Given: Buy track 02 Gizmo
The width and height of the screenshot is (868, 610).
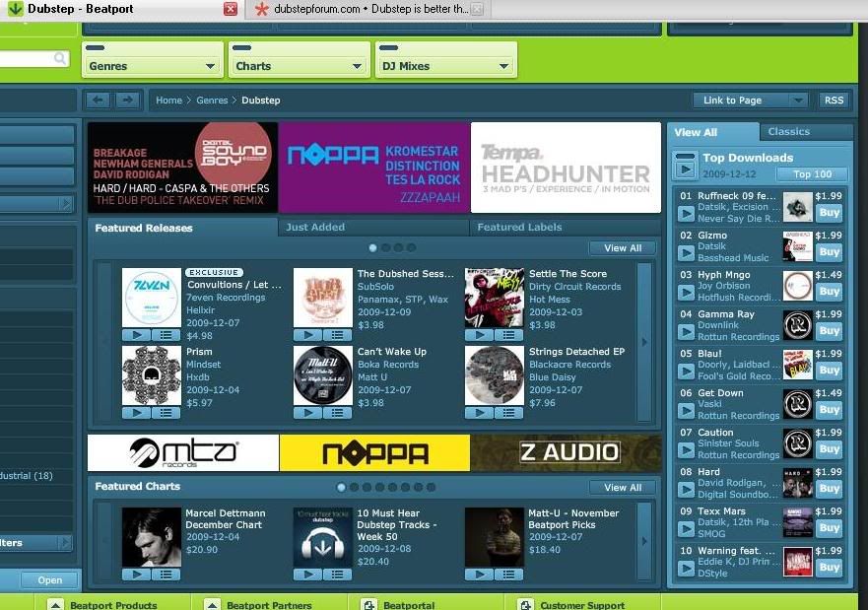Looking at the screenshot, I should 830,252.
